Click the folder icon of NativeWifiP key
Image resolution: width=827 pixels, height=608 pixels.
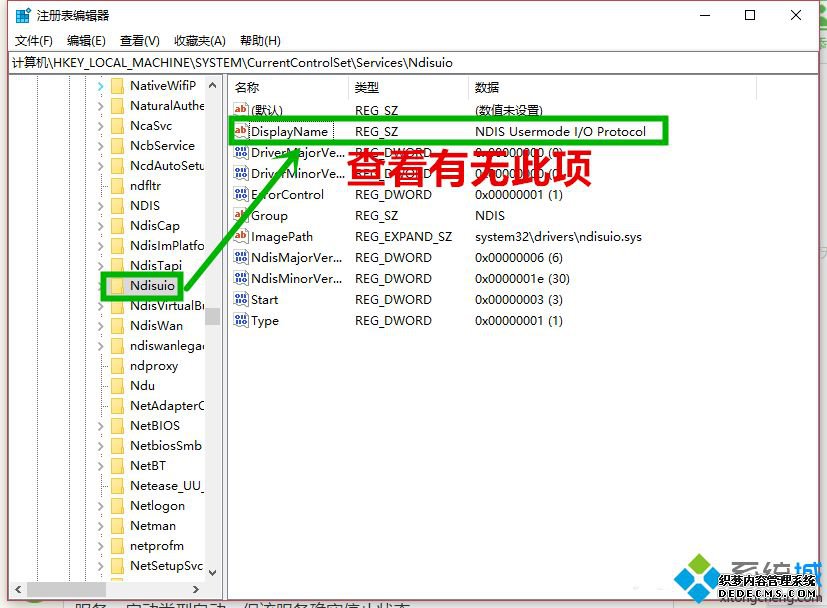click(118, 85)
